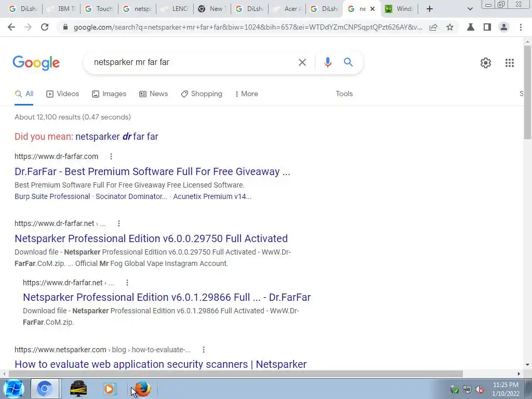Click the About 12,100 results text
The width and height of the screenshot is (532, 399).
click(73, 117)
